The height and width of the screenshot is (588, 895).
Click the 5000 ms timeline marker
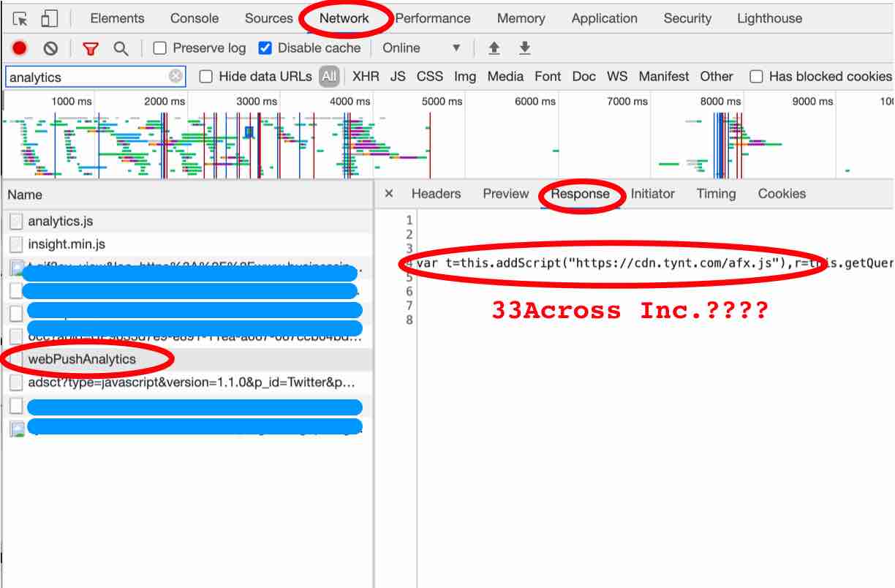click(x=442, y=102)
